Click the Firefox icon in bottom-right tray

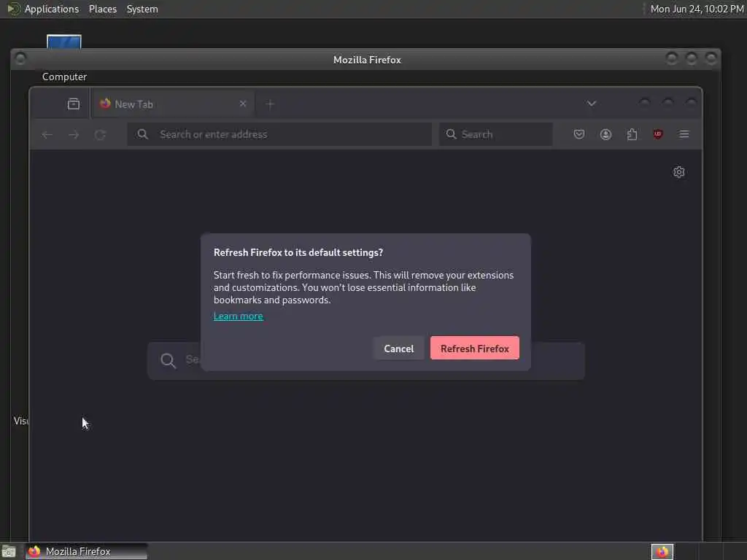[x=662, y=552]
